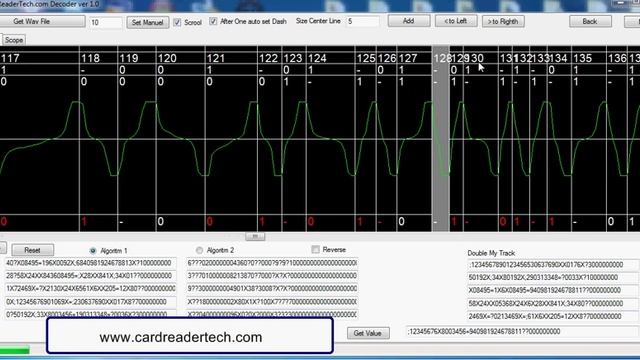Click Double My Track row starting with X08495=1X6X08495
This screenshot has height=360, width=640.
tap(553, 290)
